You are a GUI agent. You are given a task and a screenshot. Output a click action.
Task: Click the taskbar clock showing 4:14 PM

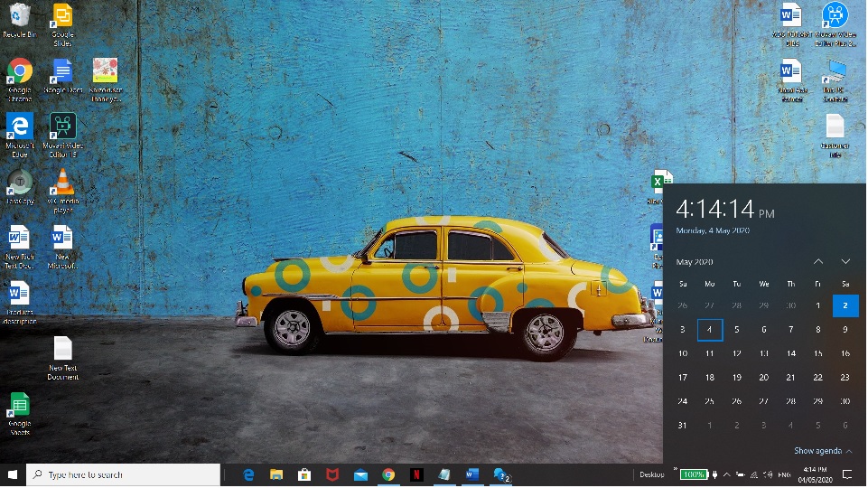click(x=816, y=475)
